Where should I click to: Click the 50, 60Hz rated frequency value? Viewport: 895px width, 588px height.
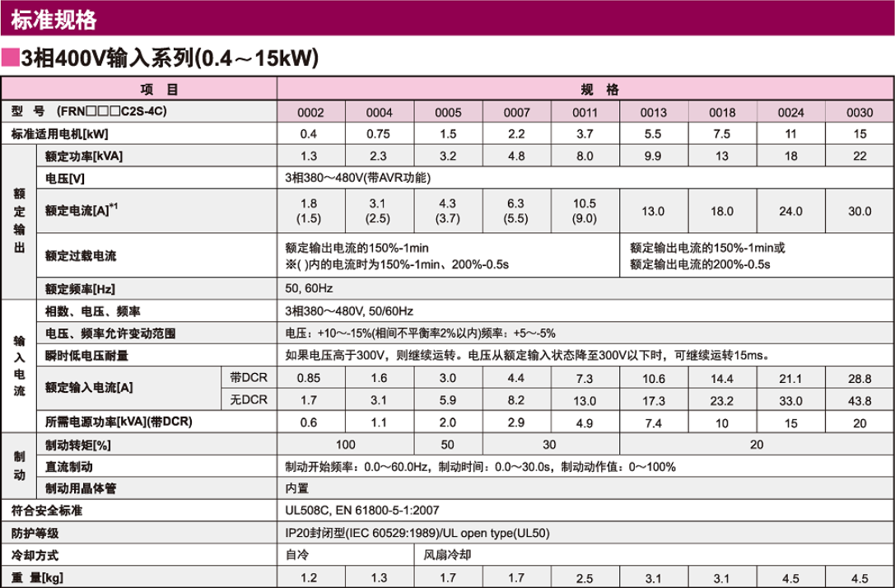pyautogui.click(x=310, y=289)
